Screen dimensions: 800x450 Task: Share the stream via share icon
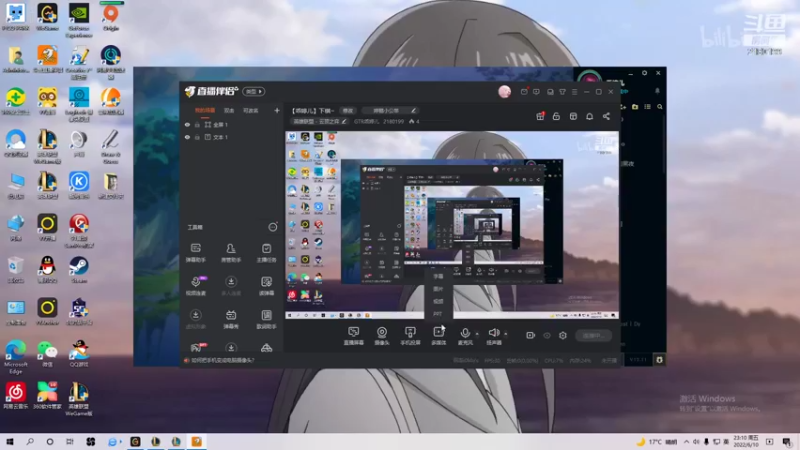606,116
